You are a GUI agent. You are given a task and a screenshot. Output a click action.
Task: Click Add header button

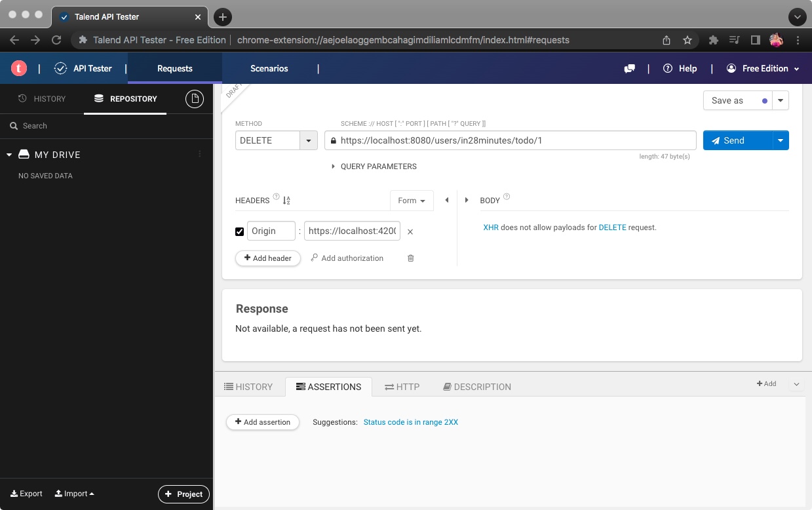(268, 258)
